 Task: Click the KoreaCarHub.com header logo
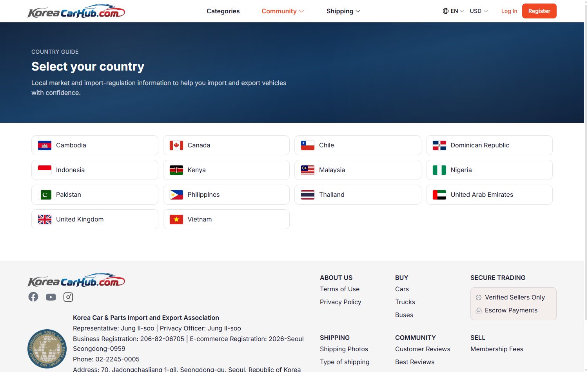point(76,11)
